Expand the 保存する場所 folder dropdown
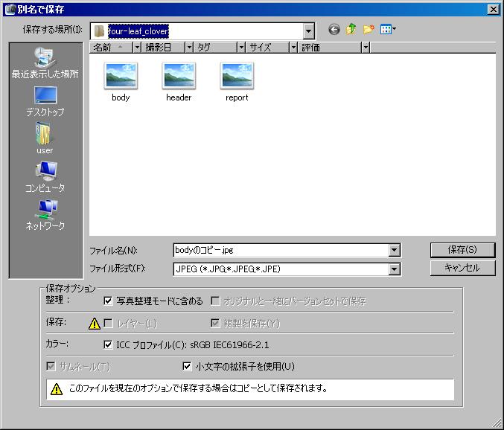The width and height of the screenshot is (504, 430). coord(309,31)
